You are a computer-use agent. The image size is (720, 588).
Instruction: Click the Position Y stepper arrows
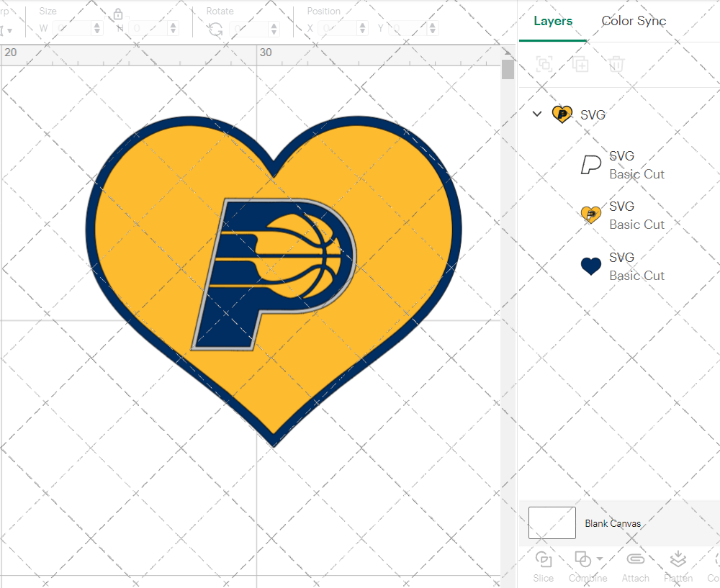coord(433,29)
